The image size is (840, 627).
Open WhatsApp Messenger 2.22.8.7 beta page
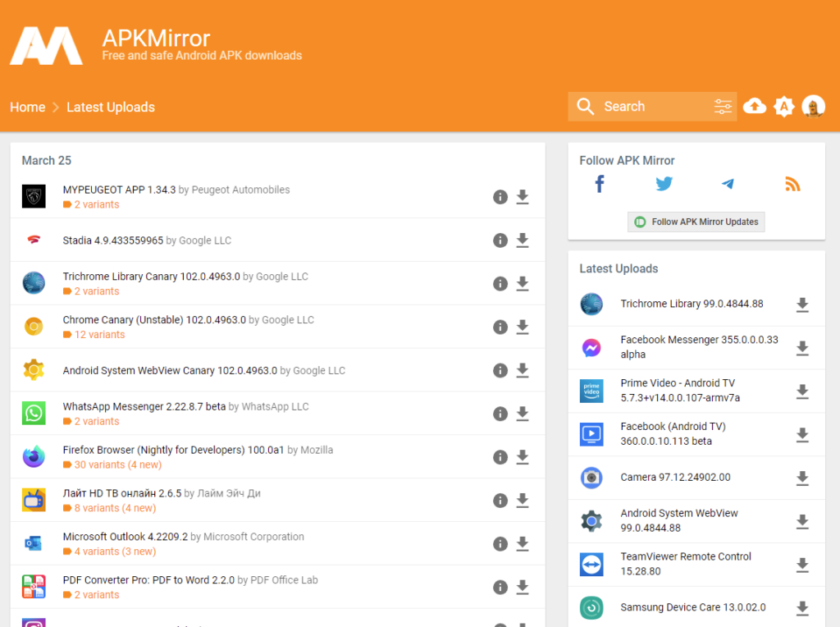(x=144, y=407)
